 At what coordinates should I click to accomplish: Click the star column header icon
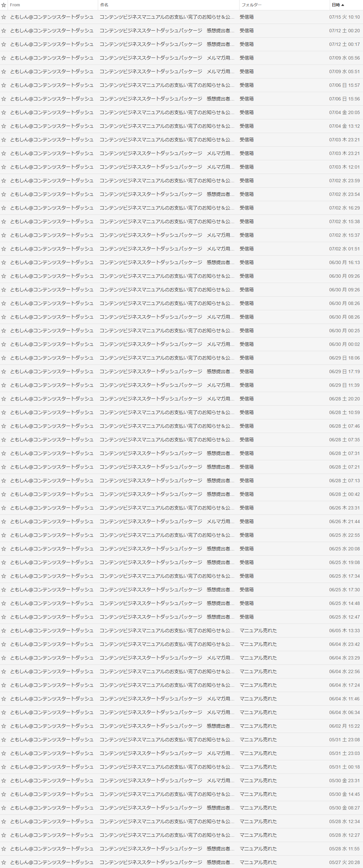[x=4, y=5]
